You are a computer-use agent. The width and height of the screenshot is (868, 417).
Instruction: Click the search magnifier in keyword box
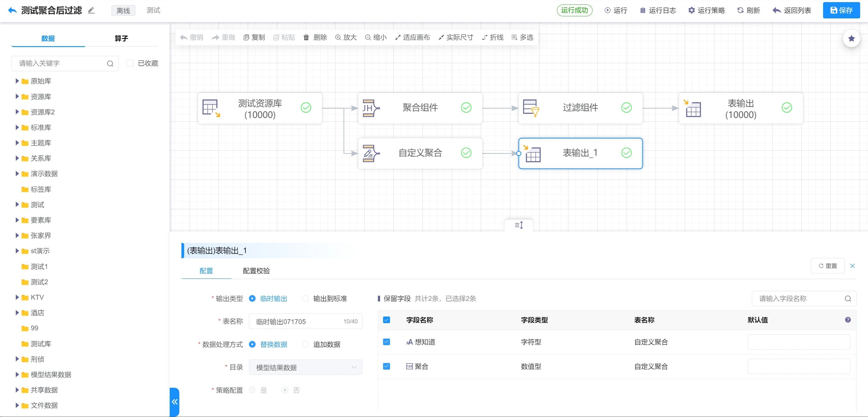(110, 63)
